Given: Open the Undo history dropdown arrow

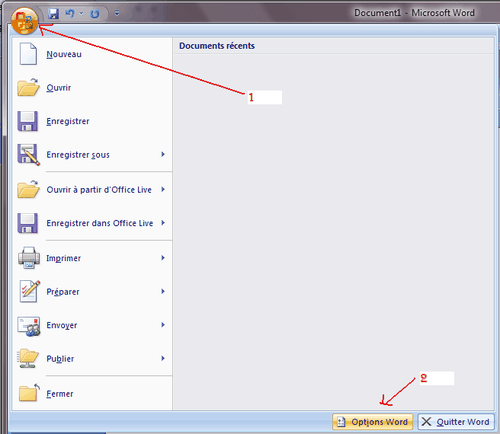Looking at the screenshot, I should tap(81, 14).
